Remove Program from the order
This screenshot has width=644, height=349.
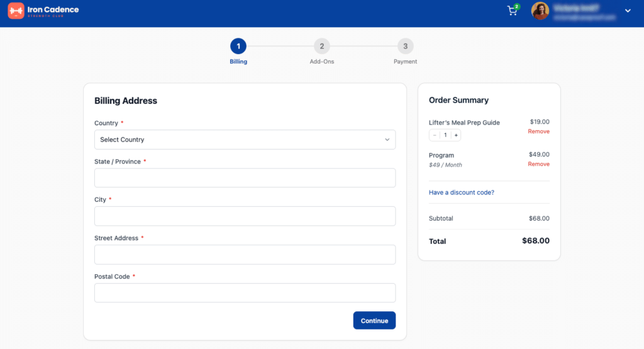(x=538, y=164)
